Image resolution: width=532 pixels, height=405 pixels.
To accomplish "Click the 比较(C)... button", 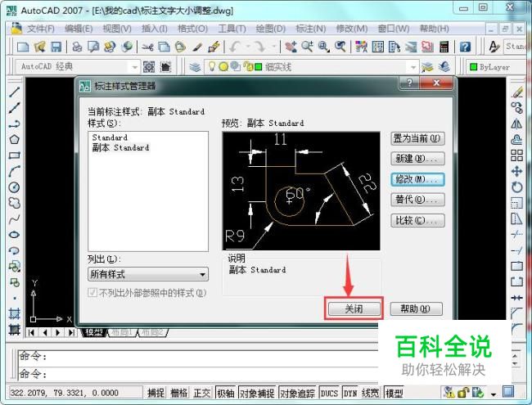I will (x=417, y=220).
